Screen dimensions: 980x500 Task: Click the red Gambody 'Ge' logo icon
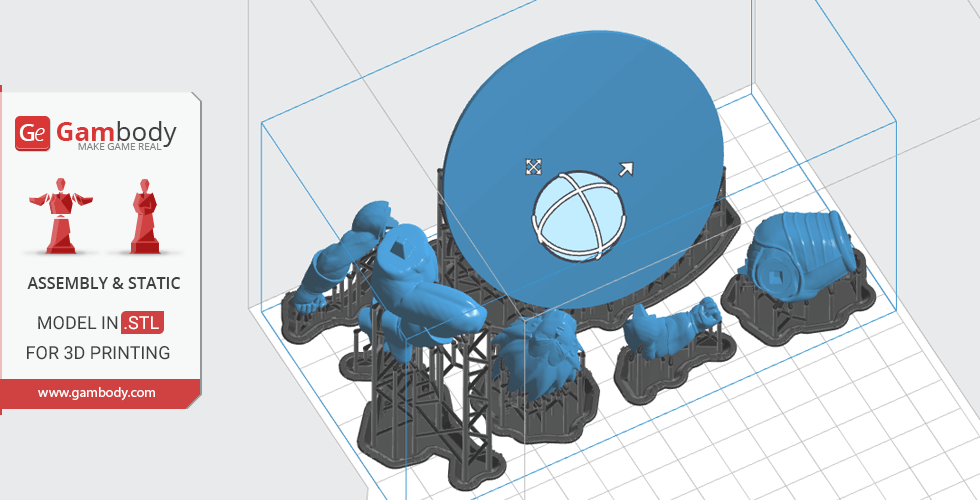point(32,133)
